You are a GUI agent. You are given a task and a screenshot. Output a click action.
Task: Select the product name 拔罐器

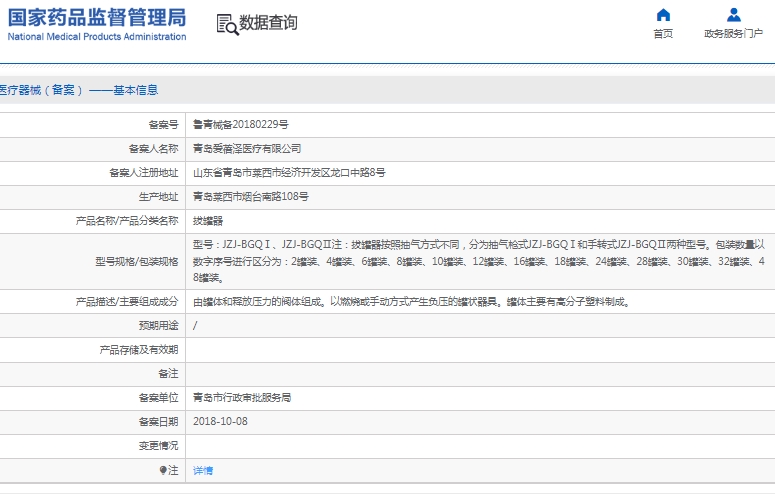pyautogui.click(x=208, y=221)
